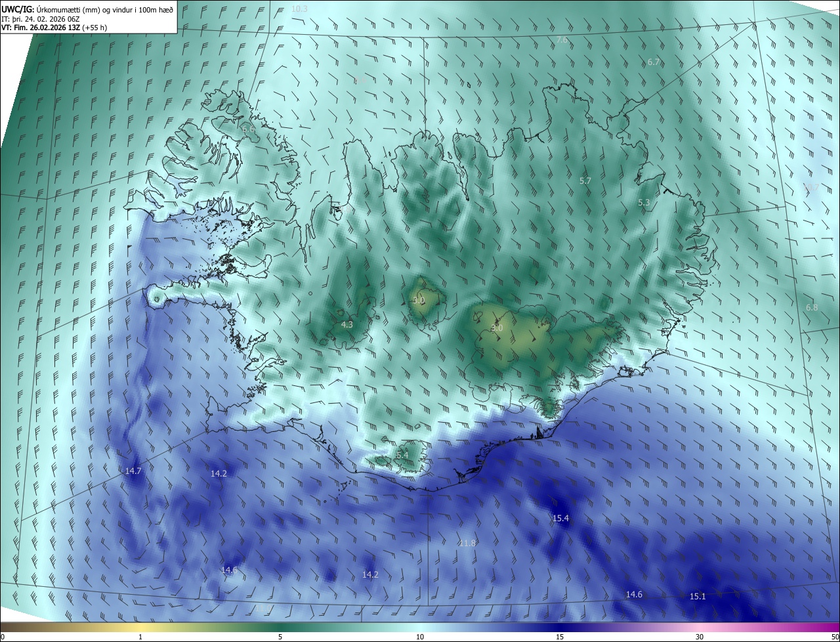This screenshot has height=642, width=840.
Task: Click the 14.7 value label on the map
Action: click(133, 471)
